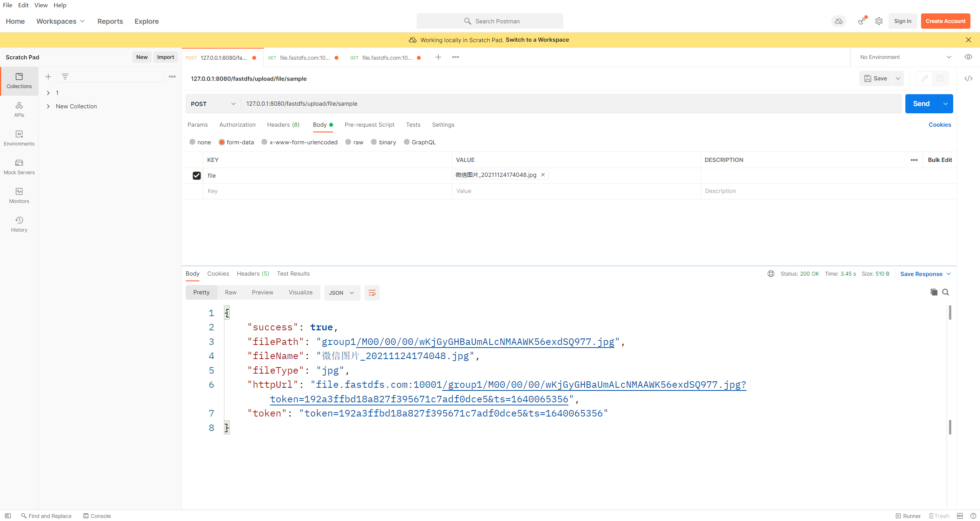
Task: Open environment quick look eye icon
Action: click(x=968, y=57)
